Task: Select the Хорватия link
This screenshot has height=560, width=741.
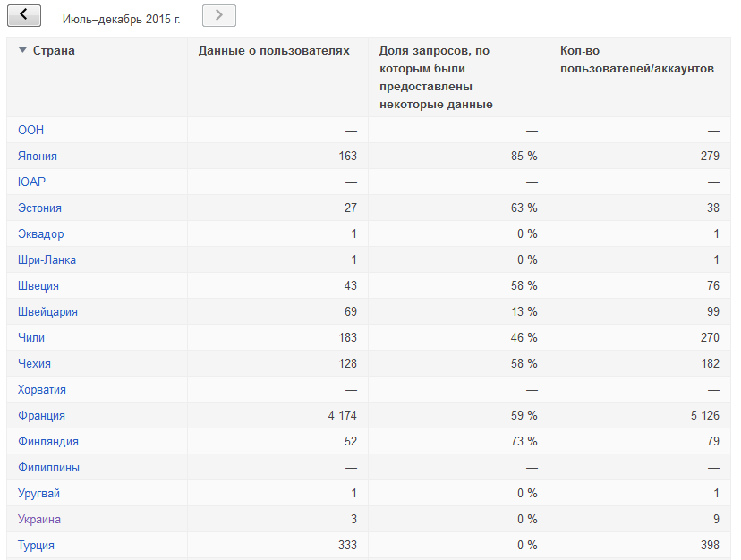Action: 42,389
